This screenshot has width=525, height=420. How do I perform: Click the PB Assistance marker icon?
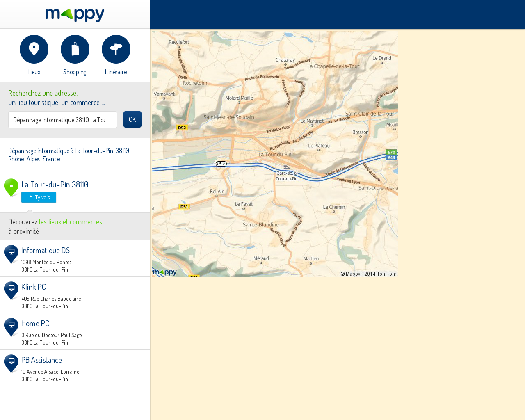point(11,363)
